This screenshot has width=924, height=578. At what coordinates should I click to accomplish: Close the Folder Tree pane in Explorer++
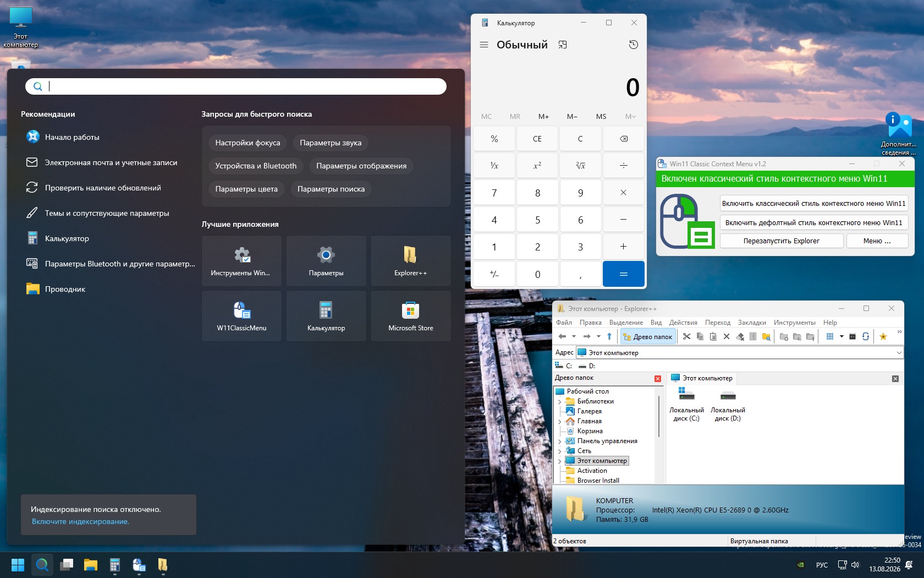point(658,379)
